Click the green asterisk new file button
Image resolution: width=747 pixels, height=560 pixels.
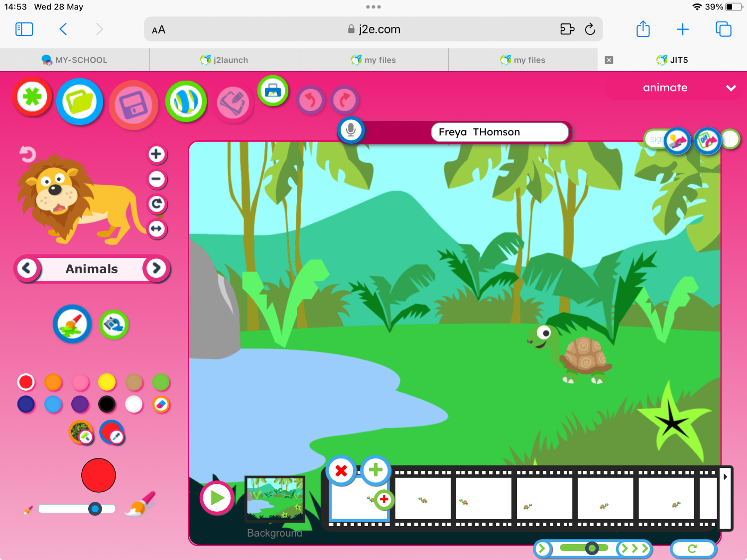[32, 97]
